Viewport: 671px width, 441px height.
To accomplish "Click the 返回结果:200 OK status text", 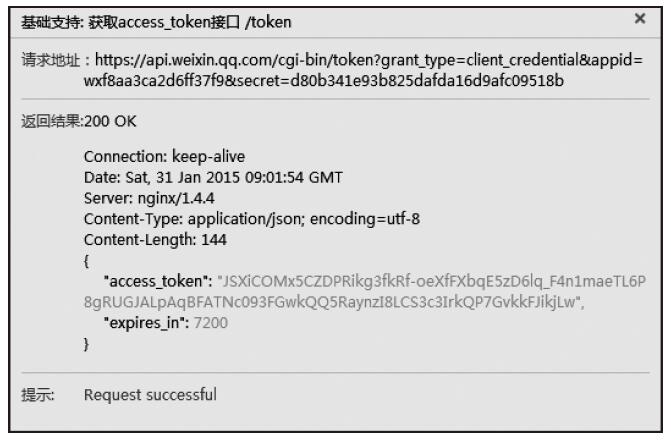I will point(79,121).
